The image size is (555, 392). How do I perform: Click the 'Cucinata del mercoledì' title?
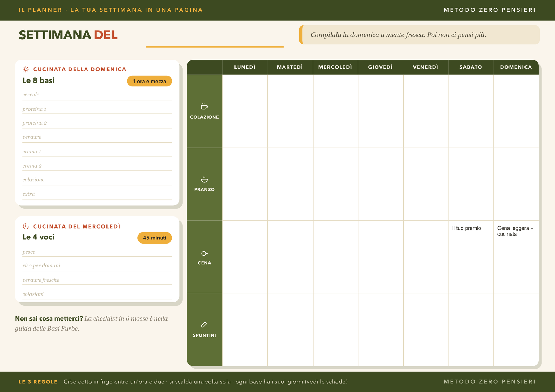[x=77, y=227]
